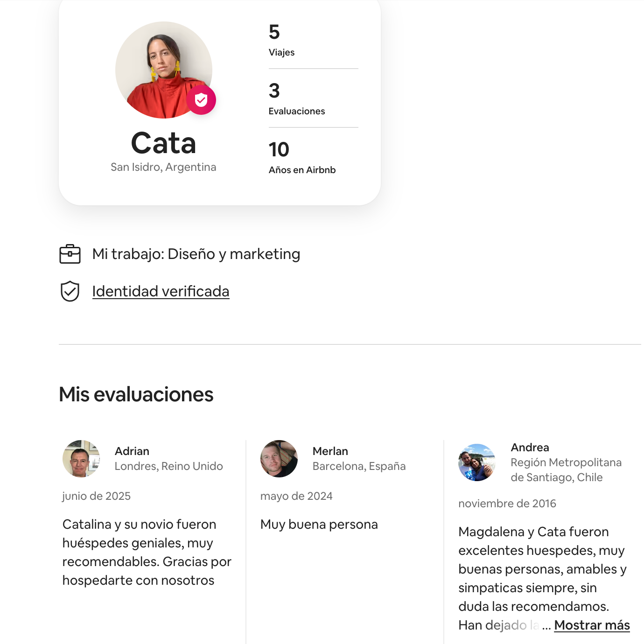
Task: Click the name Merlan in reviews
Action: (x=330, y=451)
